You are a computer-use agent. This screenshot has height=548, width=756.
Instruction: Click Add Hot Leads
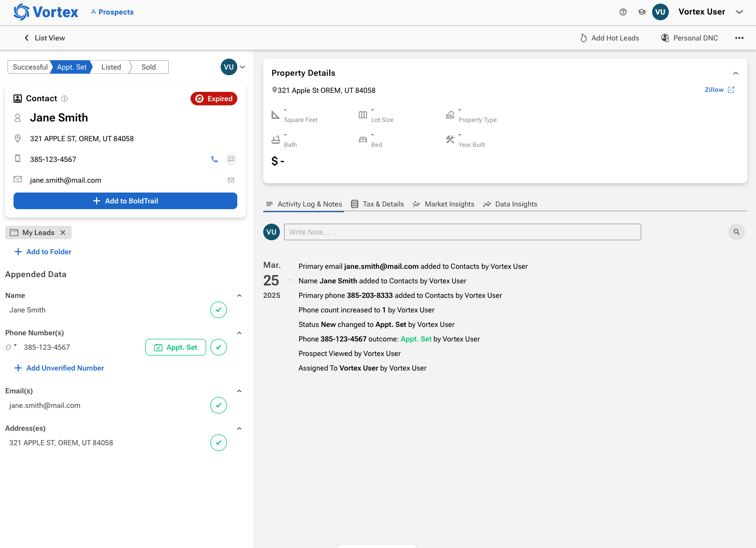[x=610, y=38]
